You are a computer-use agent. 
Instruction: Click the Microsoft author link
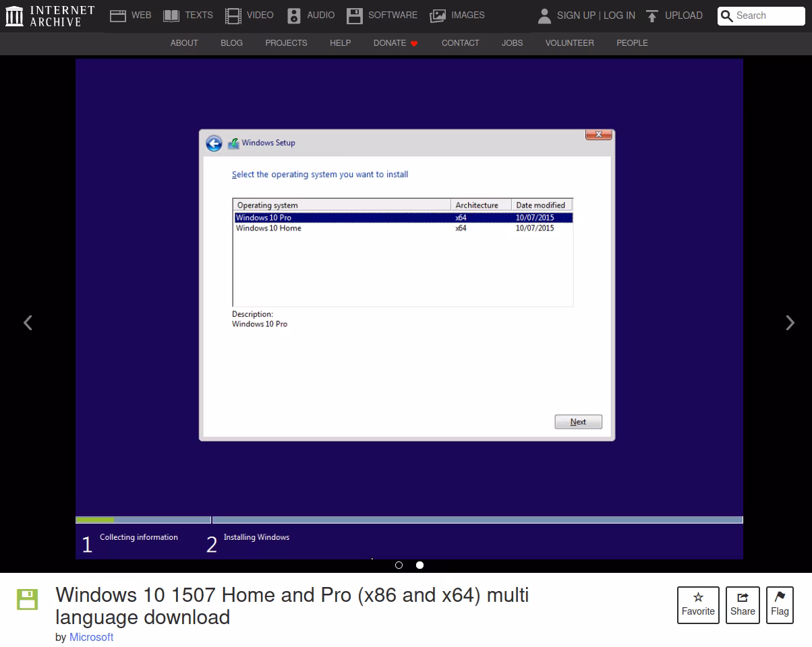point(91,637)
